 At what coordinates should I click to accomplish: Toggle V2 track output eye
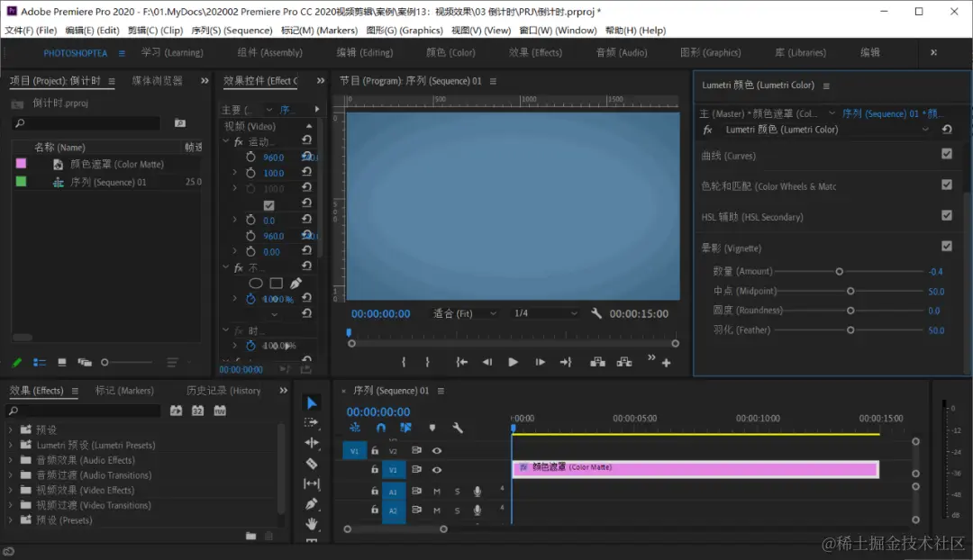pos(437,451)
